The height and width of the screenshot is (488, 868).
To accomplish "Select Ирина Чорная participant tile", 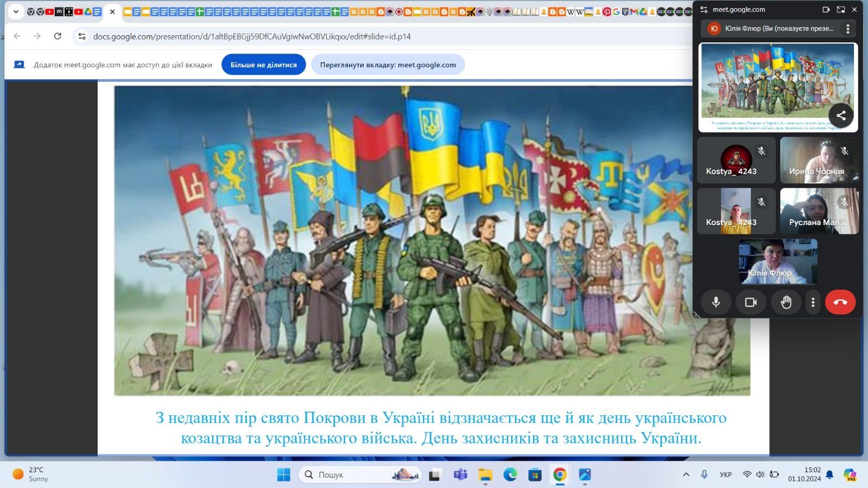I will (x=819, y=160).
